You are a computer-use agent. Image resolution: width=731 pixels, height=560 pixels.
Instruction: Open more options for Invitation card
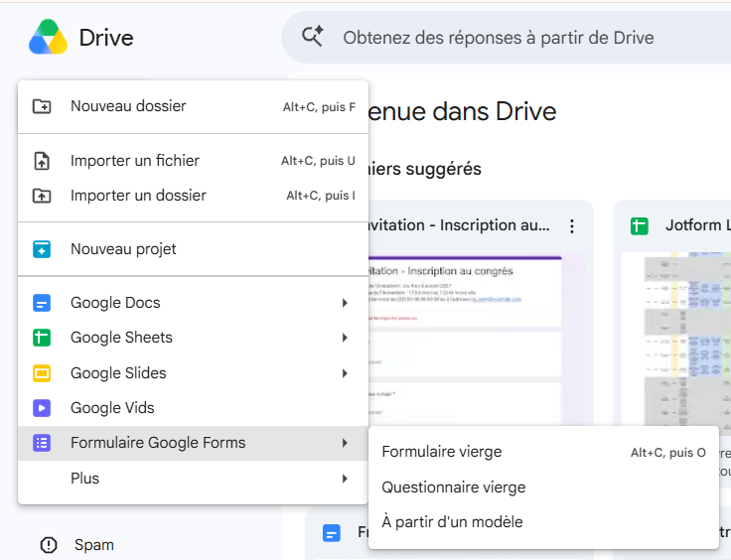(x=572, y=226)
